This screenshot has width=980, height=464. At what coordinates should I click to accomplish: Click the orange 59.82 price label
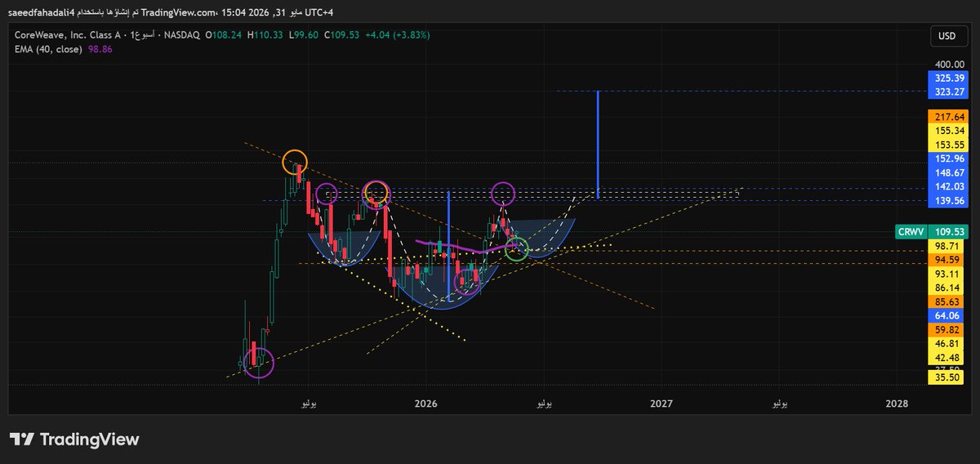tap(946, 329)
